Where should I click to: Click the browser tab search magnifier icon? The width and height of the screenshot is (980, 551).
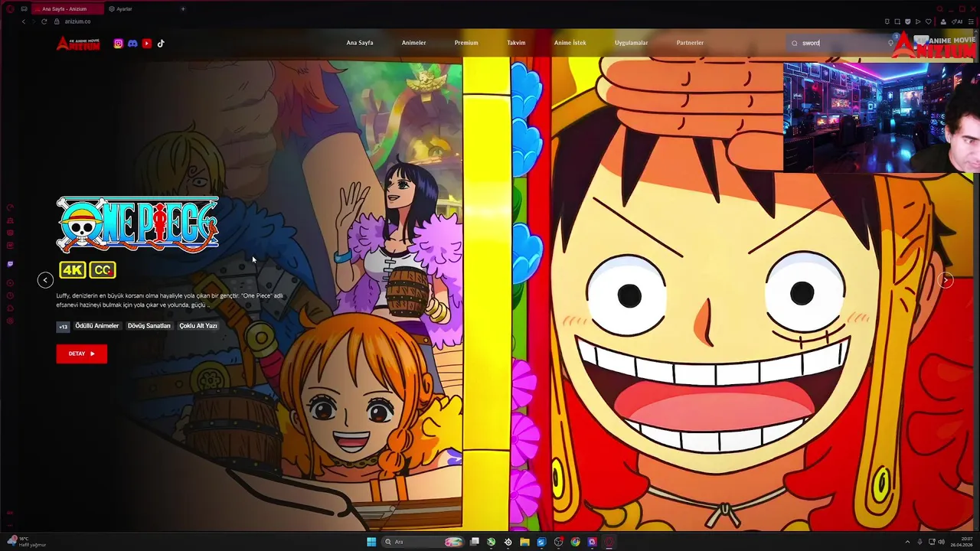coord(940,8)
